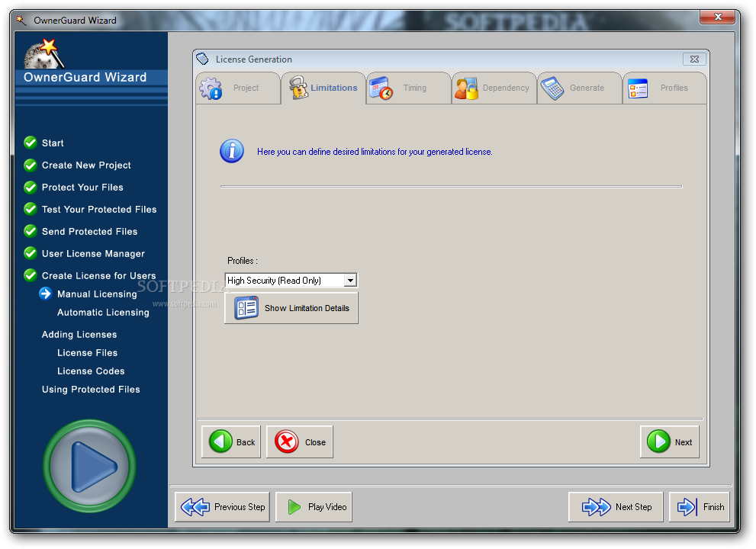Screen dimensions: 756x549
Task: Select Manual Licensing in sidebar
Action: coord(97,294)
